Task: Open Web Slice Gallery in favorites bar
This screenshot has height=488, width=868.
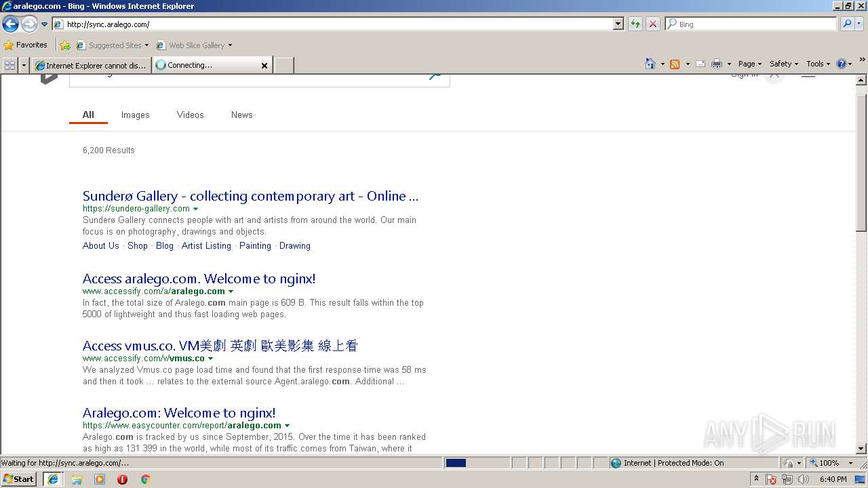Action: click(x=194, y=45)
